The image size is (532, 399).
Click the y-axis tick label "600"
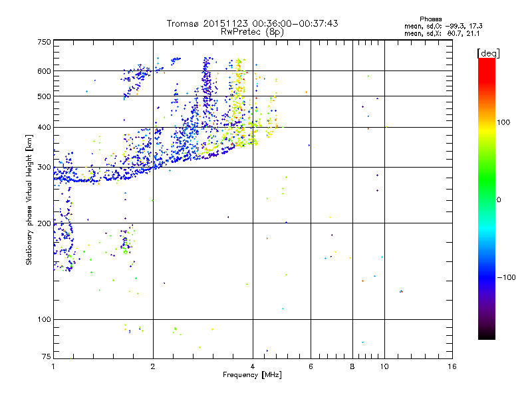coord(44,71)
